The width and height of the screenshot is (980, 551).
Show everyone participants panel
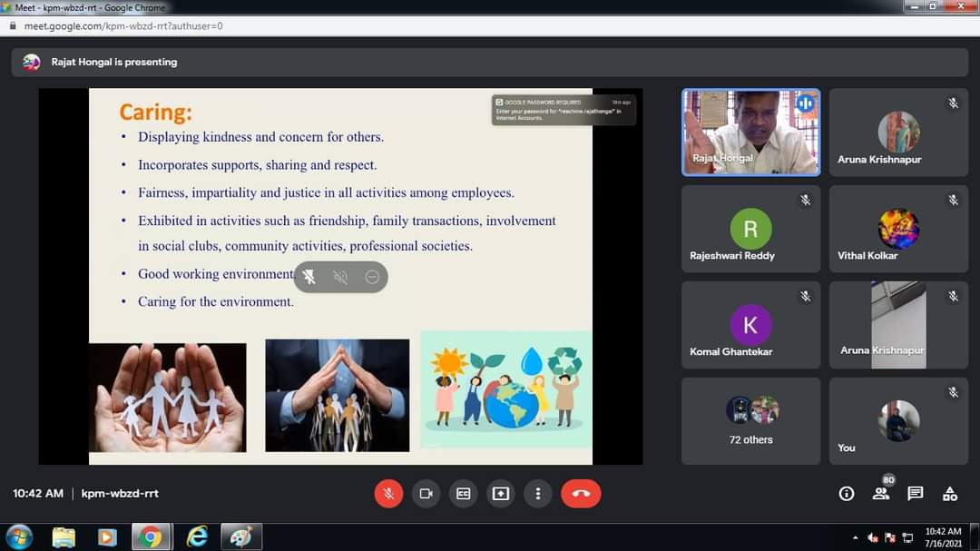click(x=881, y=493)
